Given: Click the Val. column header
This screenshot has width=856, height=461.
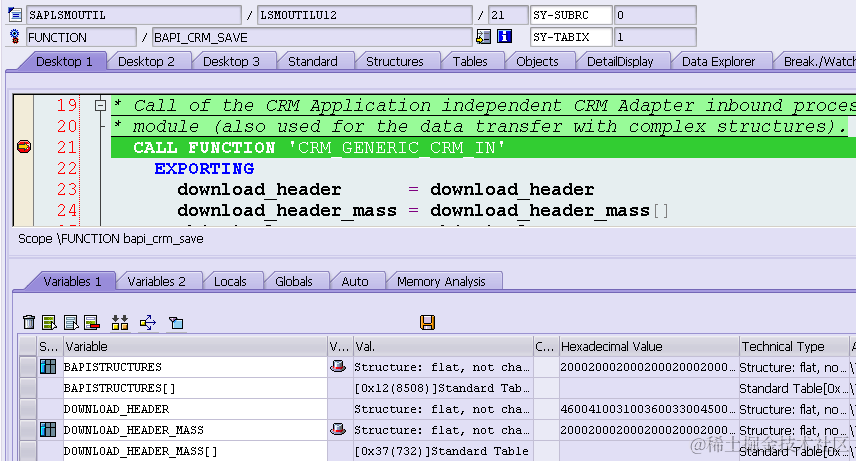Looking at the screenshot, I should pyautogui.click(x=443, y=346).
